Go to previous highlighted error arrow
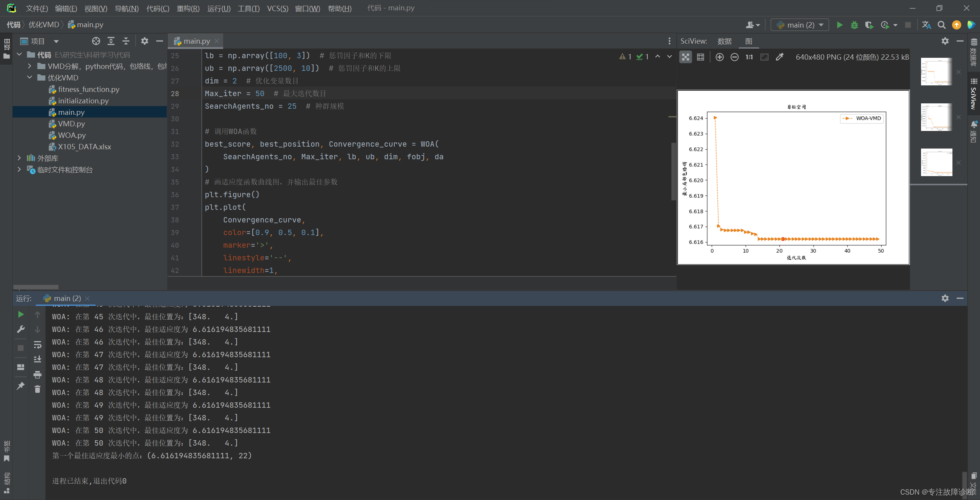The width and height of the screenshot is (980, 500). 658,56
